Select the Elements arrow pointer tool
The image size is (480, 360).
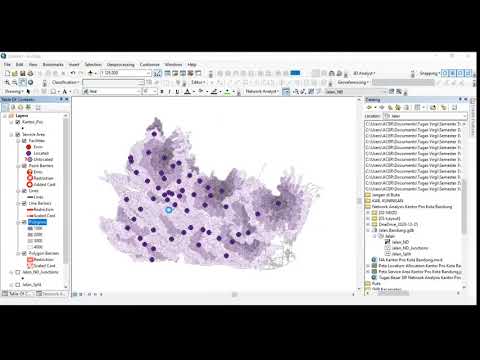tap(28, 91)
